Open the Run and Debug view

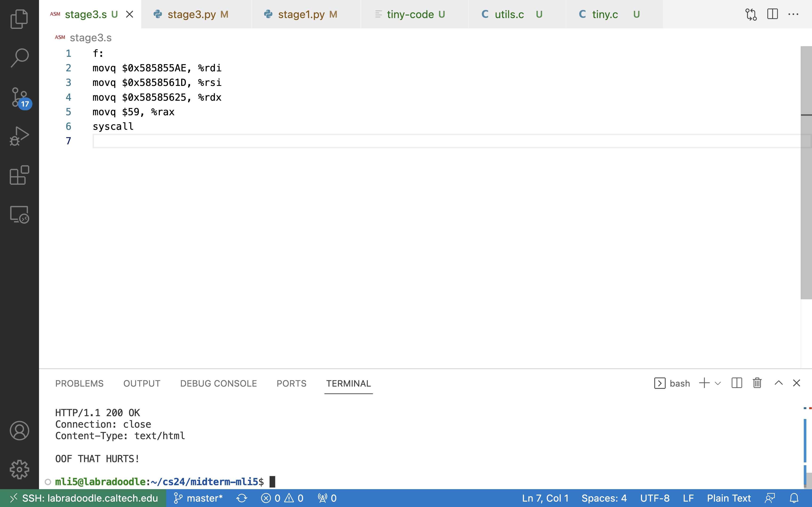click(19, 136)
